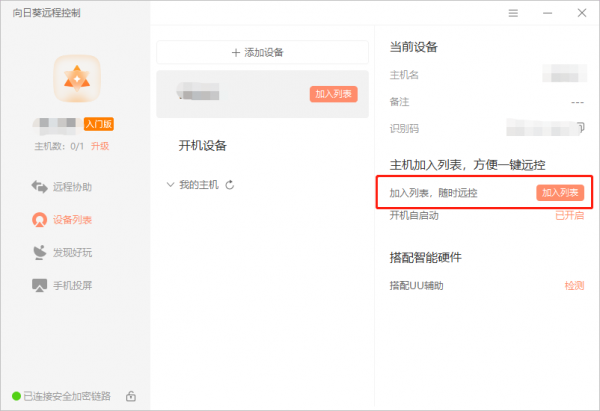Click the 识别码 label
The image size is (600, 411).
pyautogui.click(x=404, y=129)
